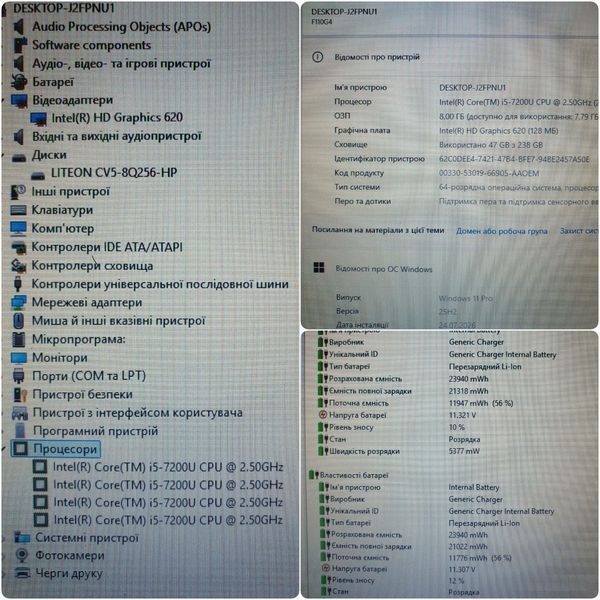Click the device identifier value 62C0DEE4-7421

(514, 159)
